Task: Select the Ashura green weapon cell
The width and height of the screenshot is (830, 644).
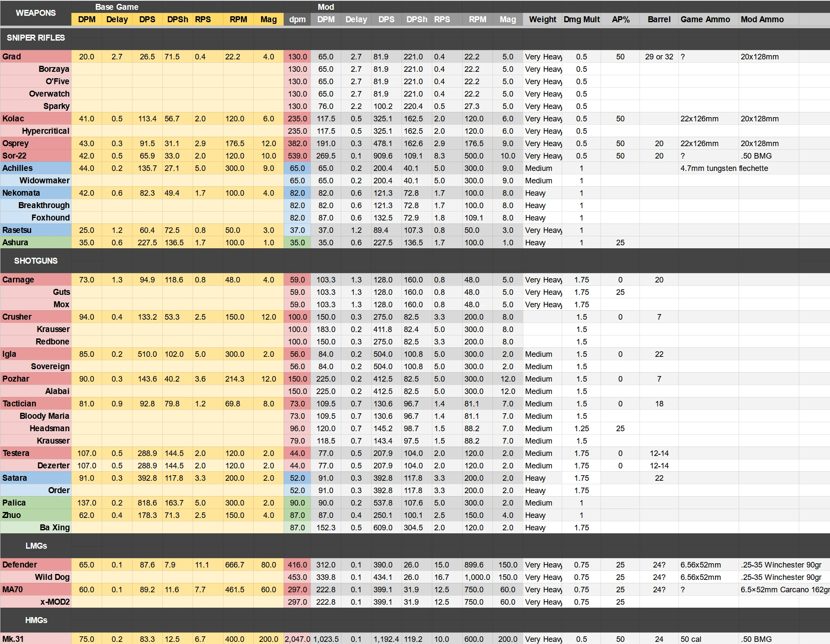Action: [x=35, y=242]
